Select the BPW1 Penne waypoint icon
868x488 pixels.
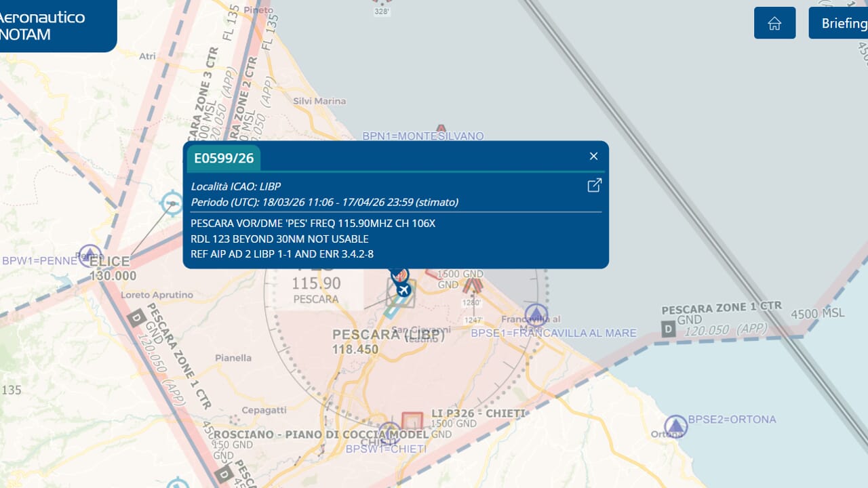tap(90, 255)
